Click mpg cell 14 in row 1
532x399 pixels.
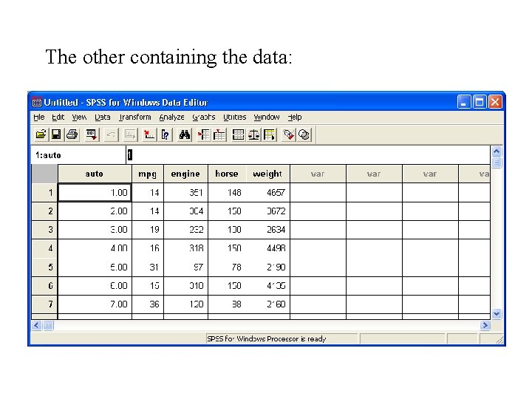(148, 193)
